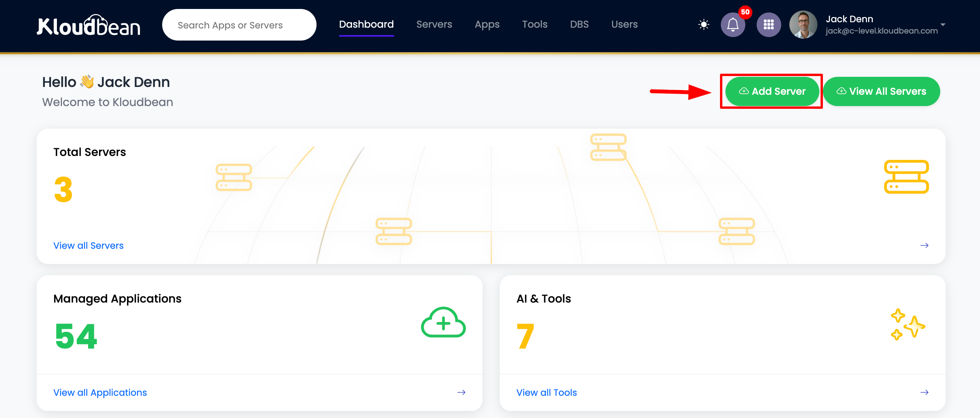
Task: Click the Add Server button
Action: (x=772, y=91)
